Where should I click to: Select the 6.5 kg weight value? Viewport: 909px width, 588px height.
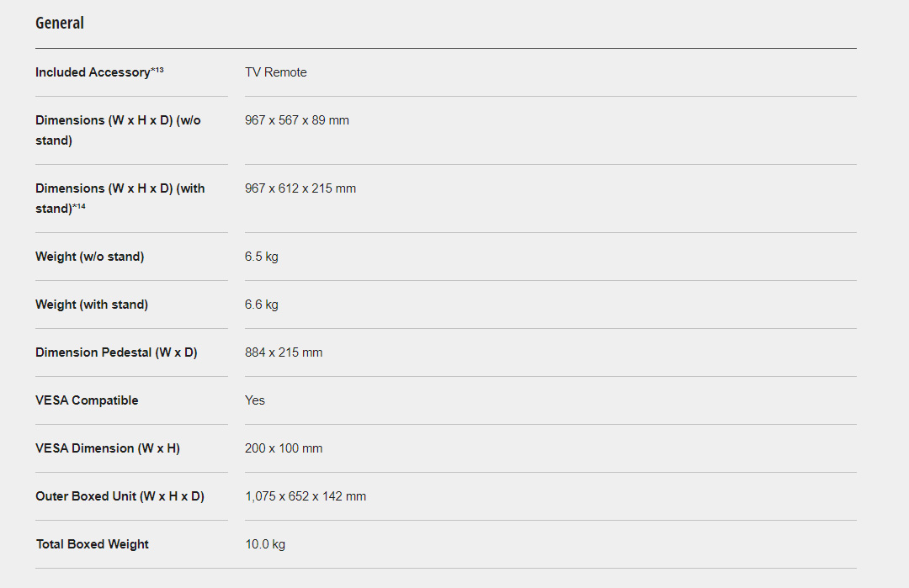[x=262, y=257]
